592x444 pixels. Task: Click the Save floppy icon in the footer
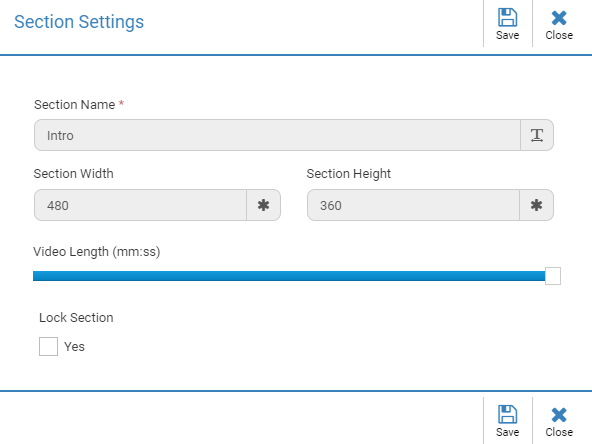coord(507,415)
